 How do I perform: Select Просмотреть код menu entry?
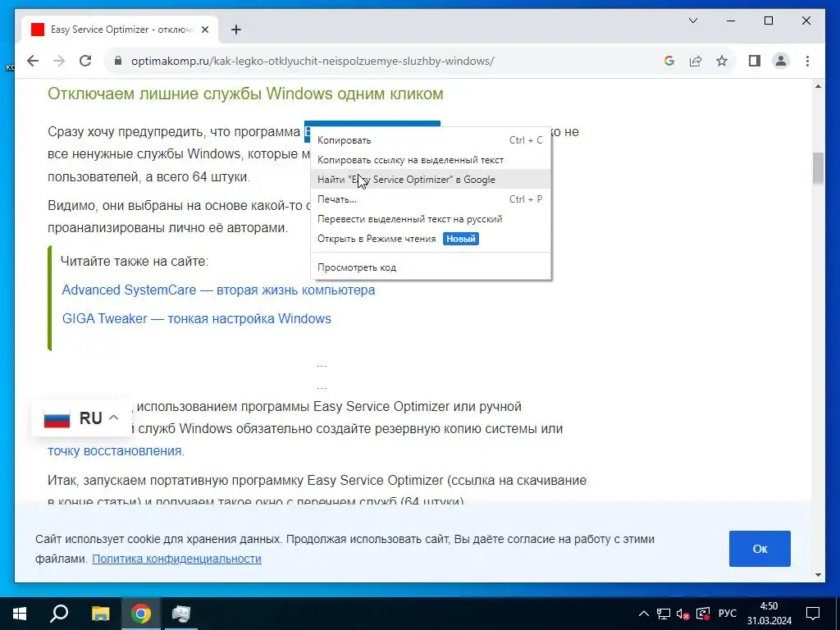(x=431, y=267)
